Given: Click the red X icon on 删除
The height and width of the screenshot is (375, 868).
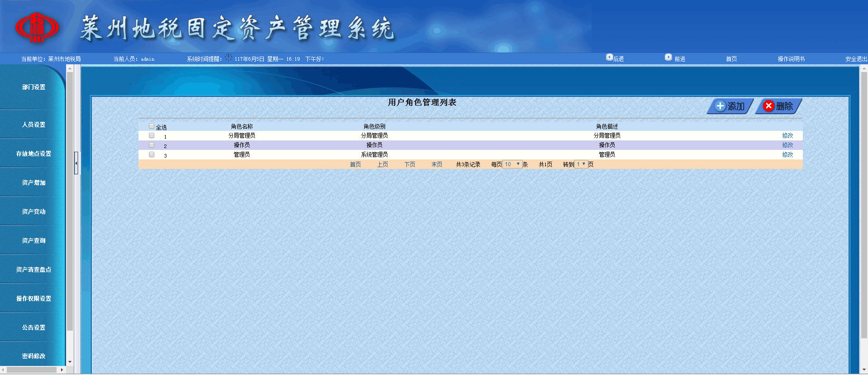Looking at the screenshot, I should [768, 106].
